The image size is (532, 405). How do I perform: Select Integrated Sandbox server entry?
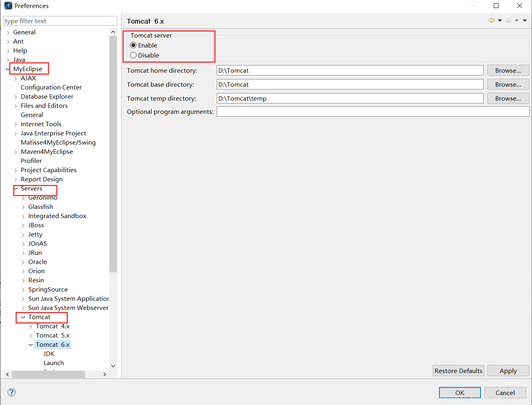click(x=57, y=216)
